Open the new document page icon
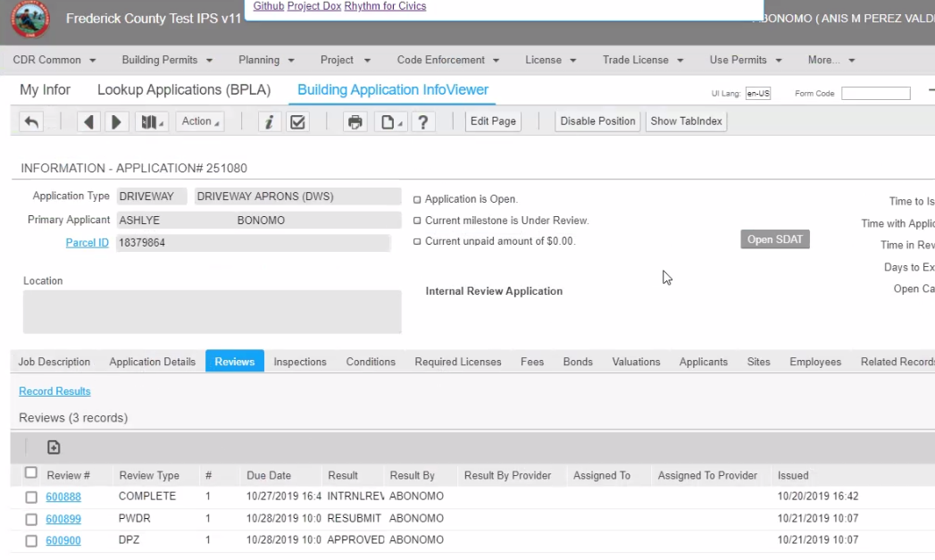Screen dimensions: 935x560 point(390,121)
